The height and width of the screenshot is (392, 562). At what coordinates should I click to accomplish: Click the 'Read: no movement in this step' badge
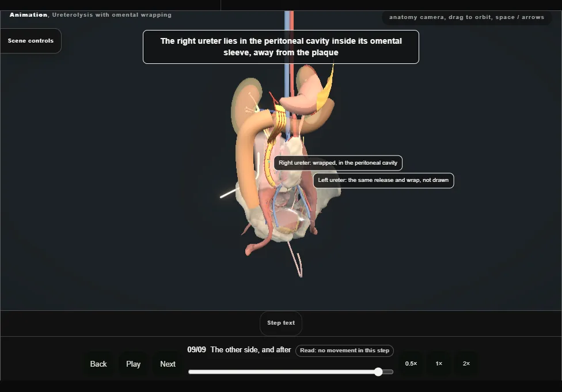tap(344, 351)
